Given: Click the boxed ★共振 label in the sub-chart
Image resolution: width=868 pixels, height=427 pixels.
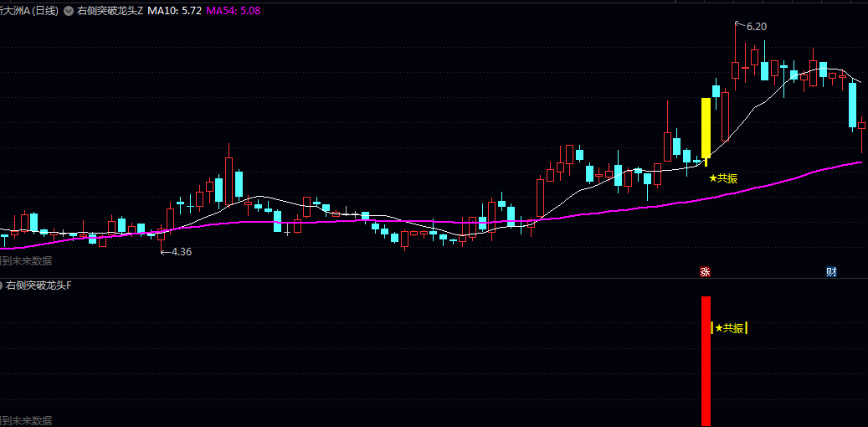Looking at the screenshot, I should pyautogui.click(x=729, y=328).
